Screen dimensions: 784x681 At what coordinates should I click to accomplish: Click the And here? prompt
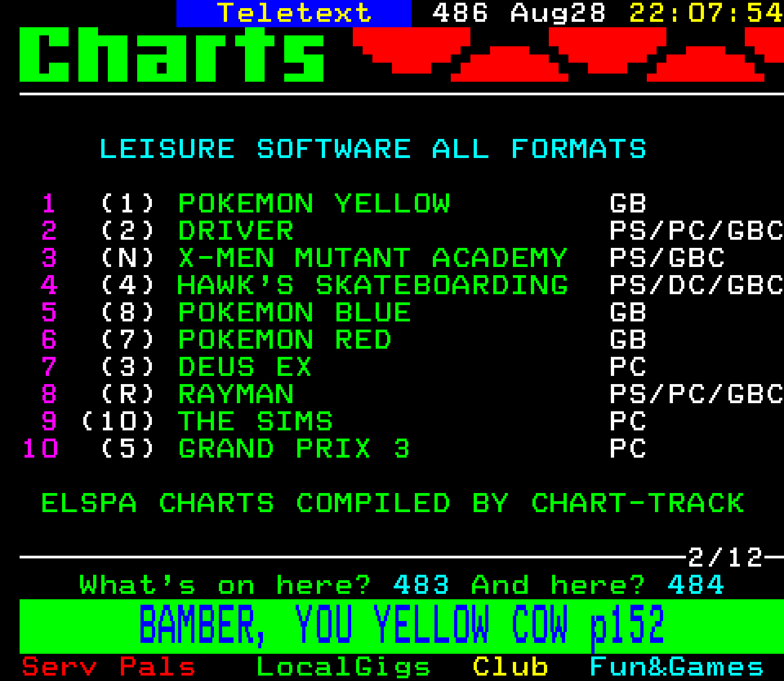[558, 585]
